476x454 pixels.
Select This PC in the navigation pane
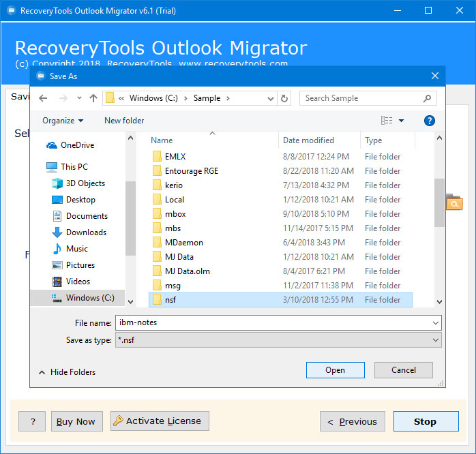coord(68,167)
